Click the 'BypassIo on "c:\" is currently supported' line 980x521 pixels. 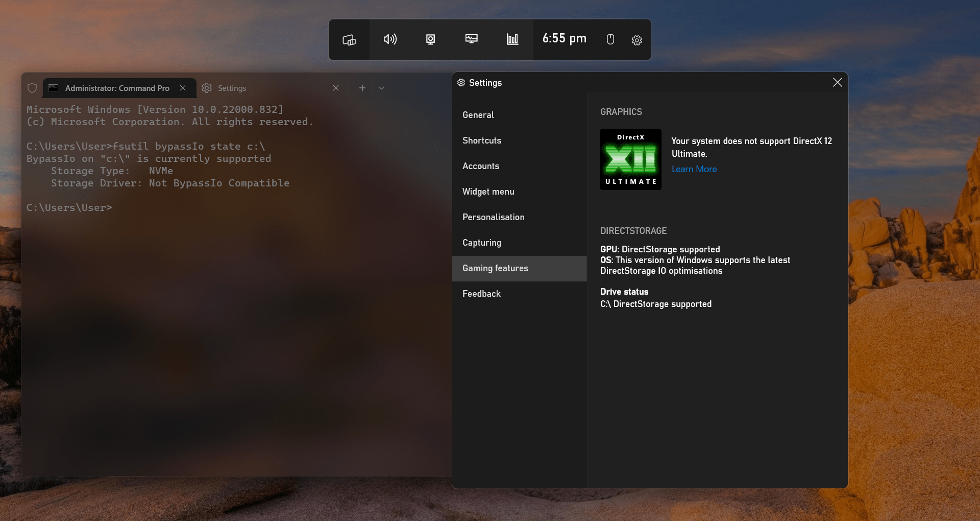tap(149, 159)
